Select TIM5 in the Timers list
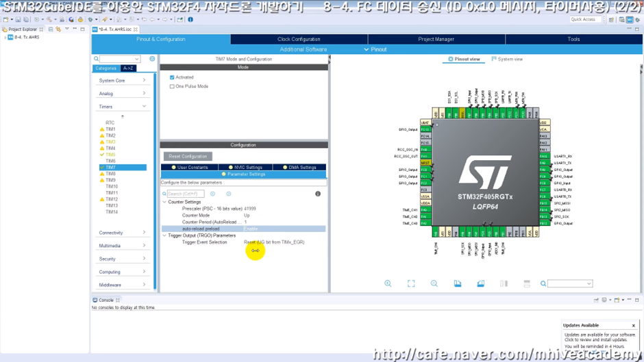 pos(110,155)
